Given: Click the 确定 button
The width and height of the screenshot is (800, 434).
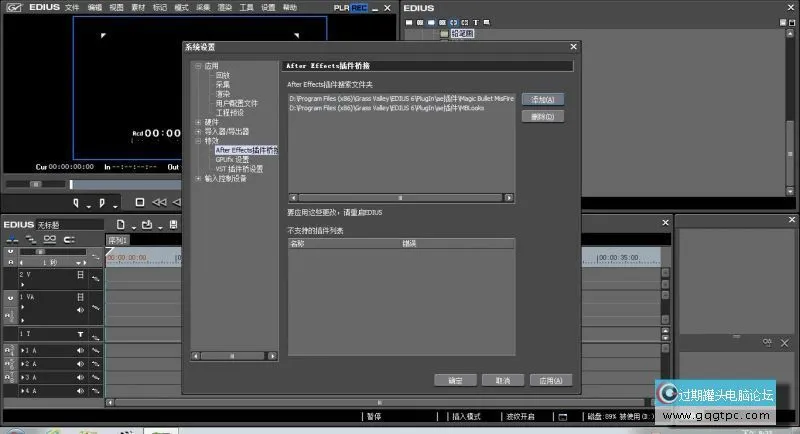Looking at the screenshot, I should coord(455,380).
